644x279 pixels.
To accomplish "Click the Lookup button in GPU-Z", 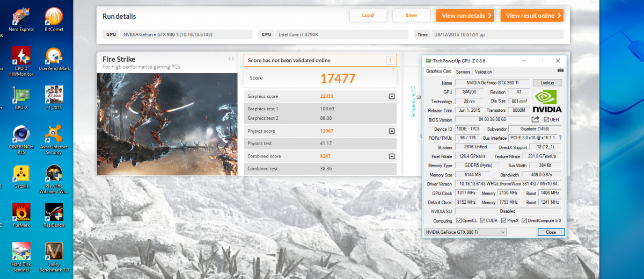I will click(547, 83).
